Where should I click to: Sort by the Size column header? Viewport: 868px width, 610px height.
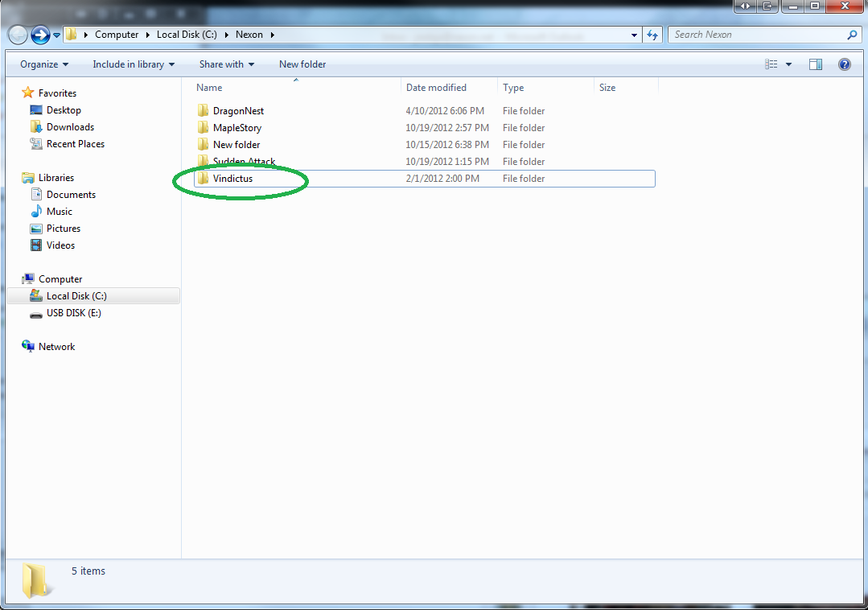click(607, 88)
